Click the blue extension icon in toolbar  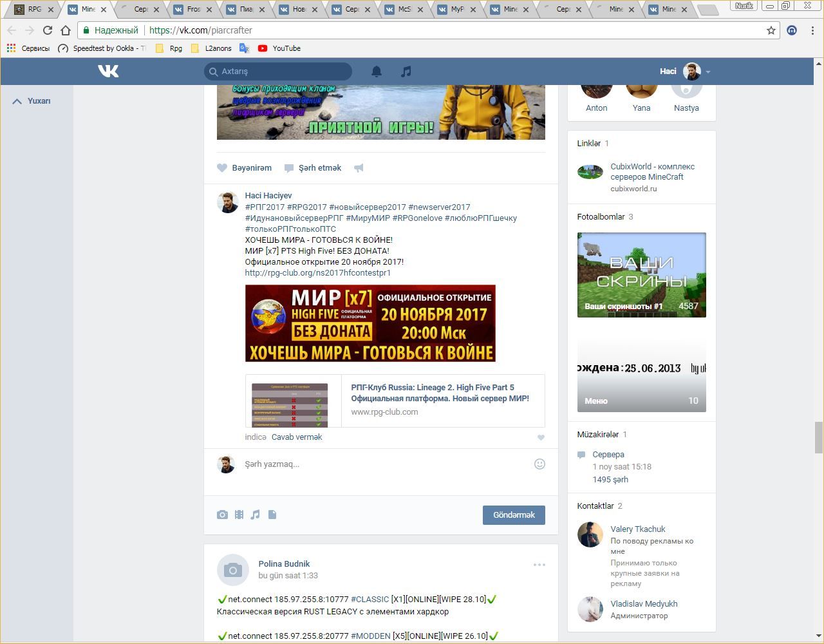pyautogui.click(x=792, y=30)
